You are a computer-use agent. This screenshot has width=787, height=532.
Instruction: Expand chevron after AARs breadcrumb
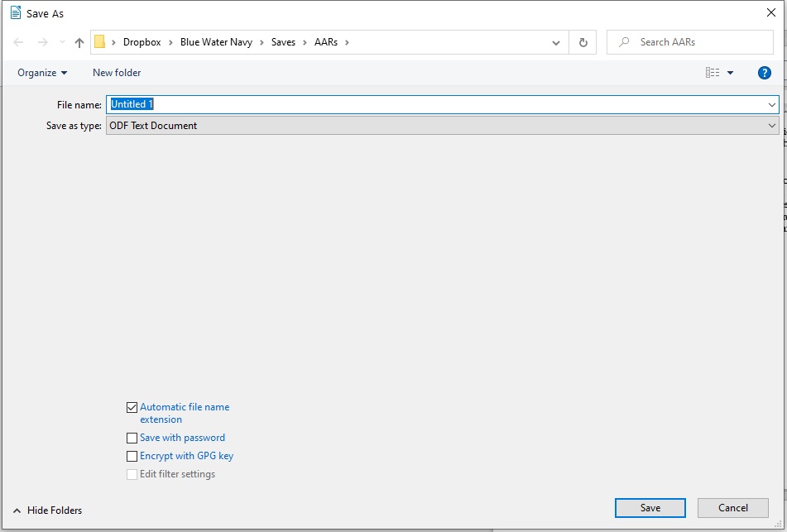(x=347, y=42)
